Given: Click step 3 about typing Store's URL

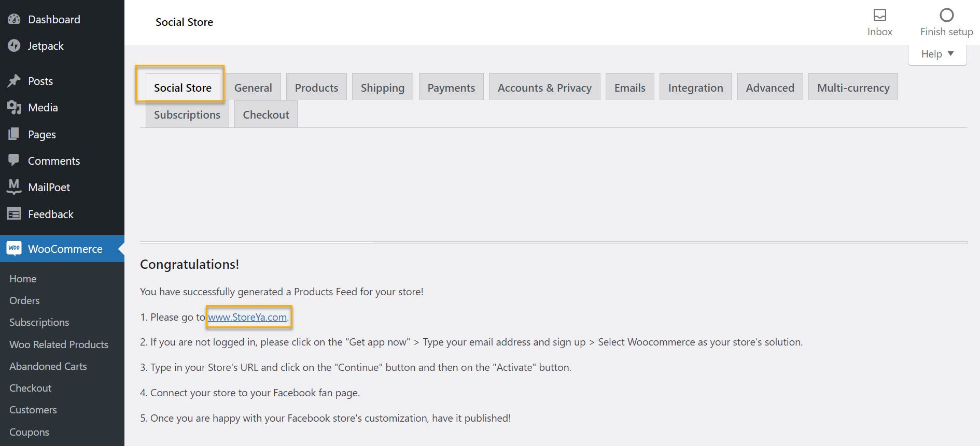Looking at the screenshot, I should pyautogui.click(x=356, y=367).
